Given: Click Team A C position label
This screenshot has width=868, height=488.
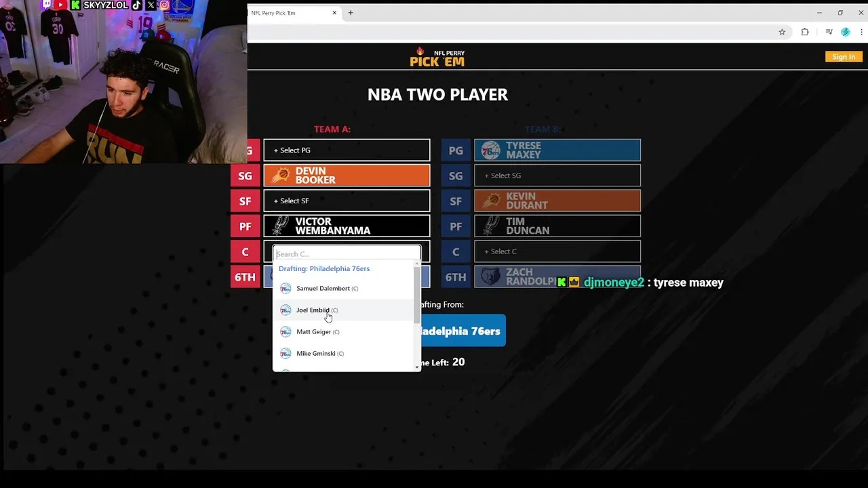Looking at the screenshot, I should click(x=245, y=251).
